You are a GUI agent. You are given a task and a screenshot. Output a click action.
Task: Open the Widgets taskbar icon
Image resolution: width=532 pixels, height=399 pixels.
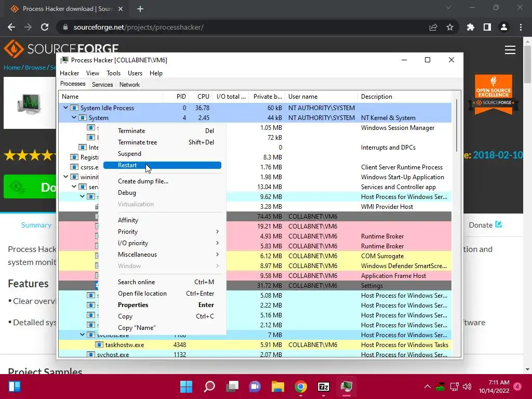(x=14, y=387)
